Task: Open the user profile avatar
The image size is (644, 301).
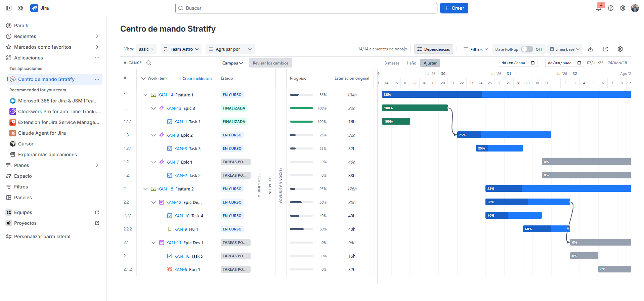Action: [635, 8]
